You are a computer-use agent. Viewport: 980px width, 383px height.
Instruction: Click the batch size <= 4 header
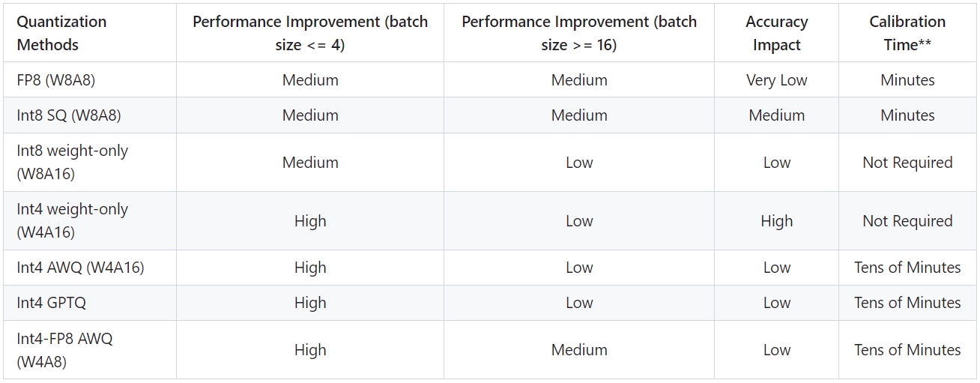(310, 33)
